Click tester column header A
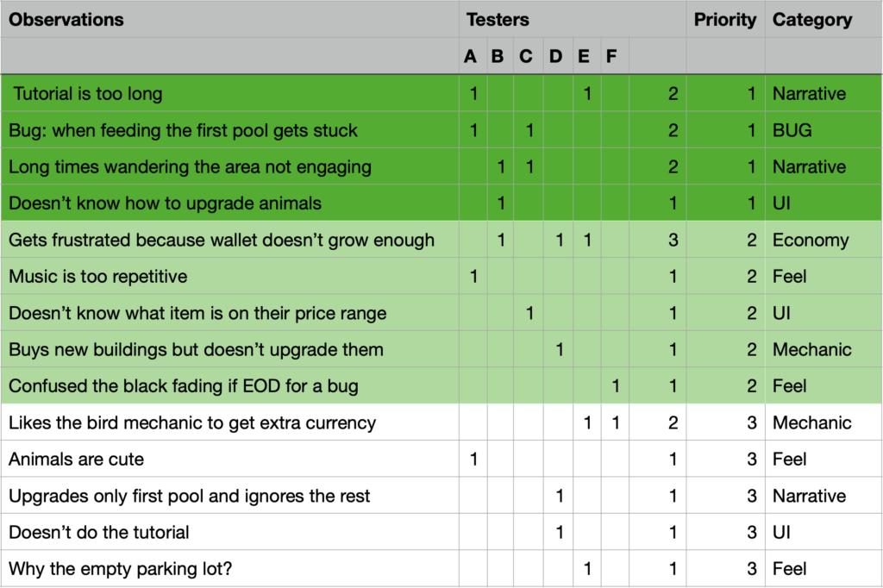883x588 pixels. [x=473, y=56]
